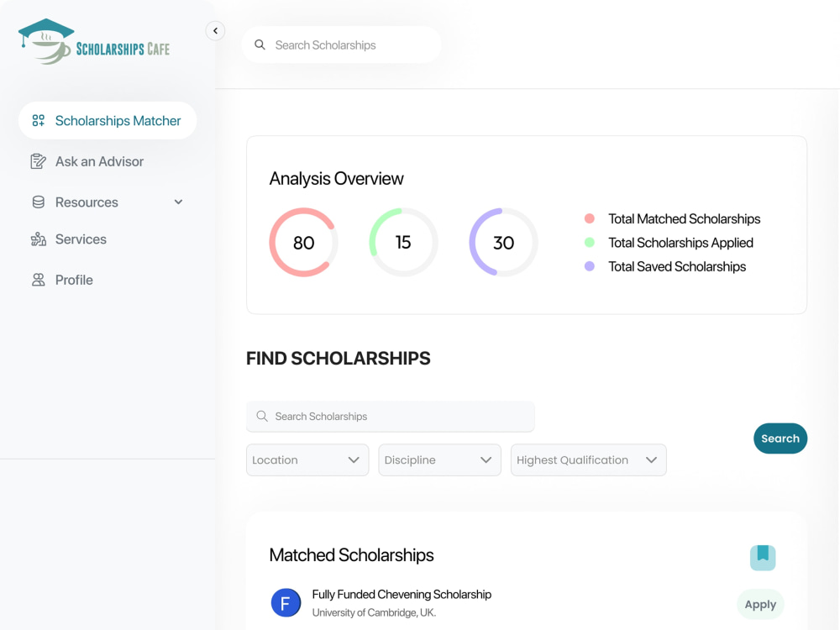This screenshot has height=630, width=840.
Task: Expand the Resources submenu chevron
Action: [x=178, y=202]
